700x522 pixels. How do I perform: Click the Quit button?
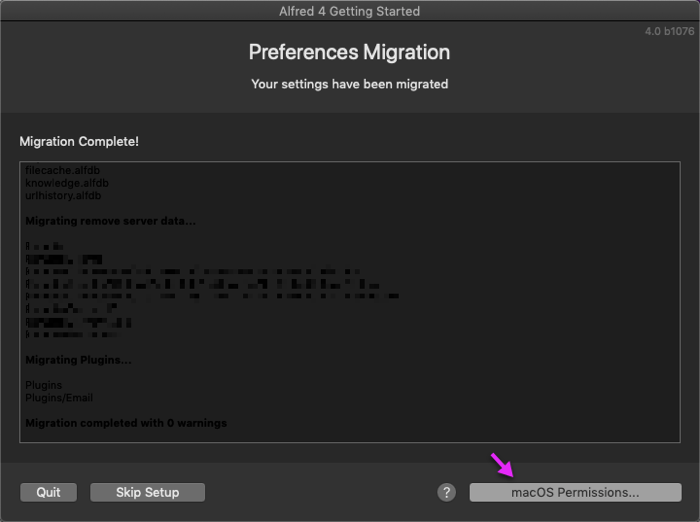point(48,492)
